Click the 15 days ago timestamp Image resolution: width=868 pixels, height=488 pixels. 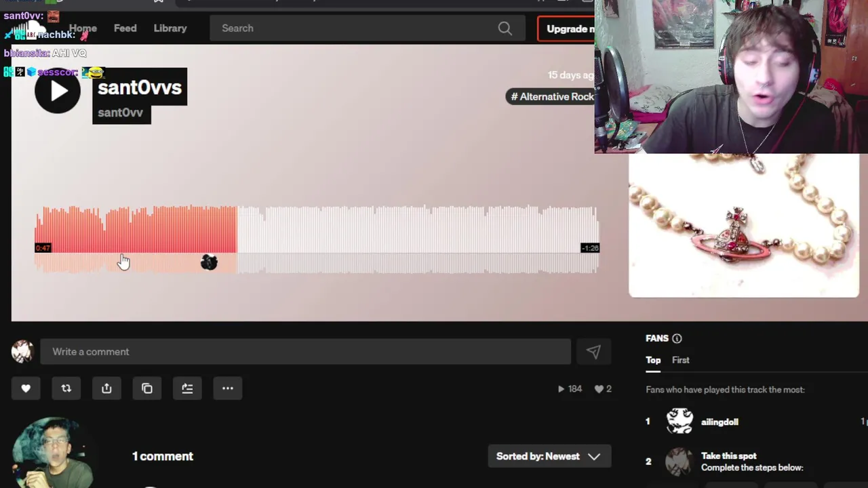(571, 75)
